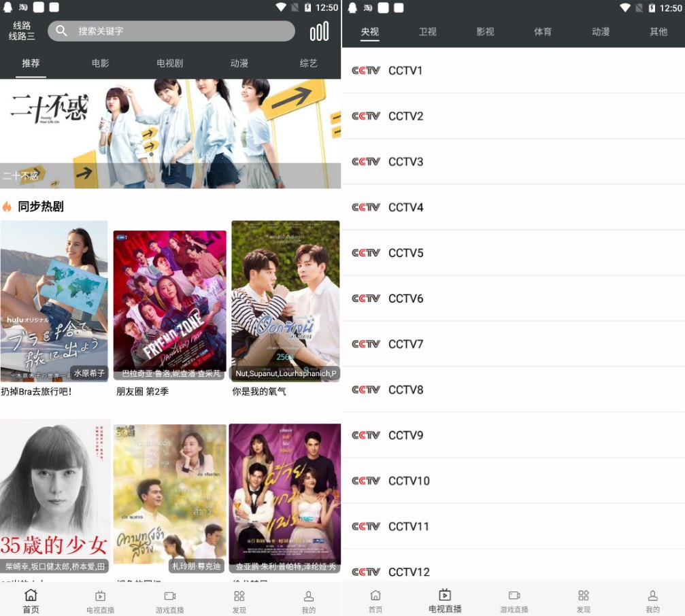
Task: Switch to the 电影 tab
Action: pyautogui.click(x=100, y=63)
